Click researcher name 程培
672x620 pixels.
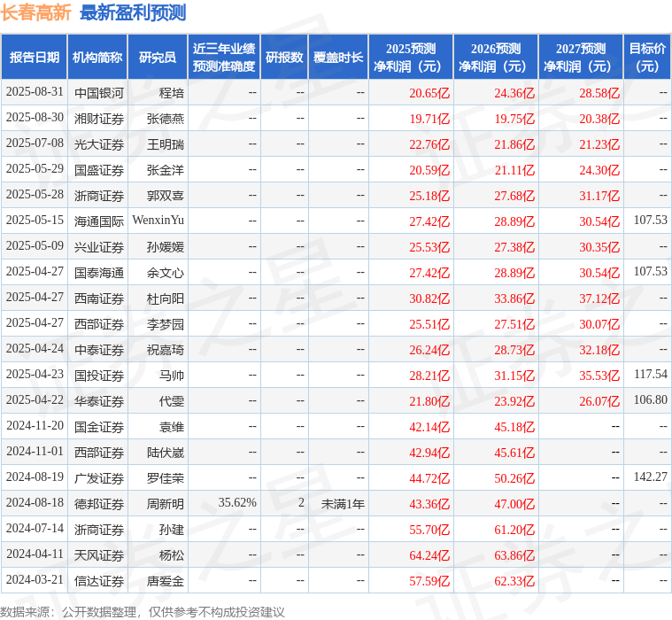click(172, 93)
